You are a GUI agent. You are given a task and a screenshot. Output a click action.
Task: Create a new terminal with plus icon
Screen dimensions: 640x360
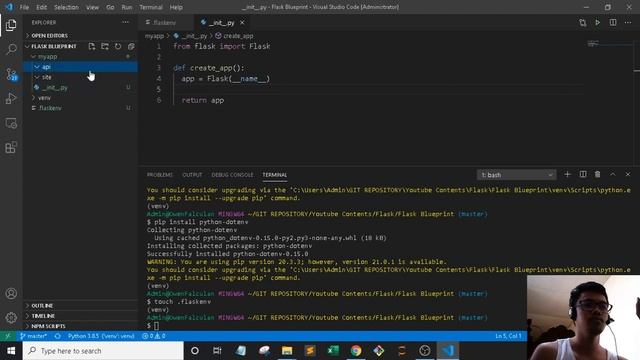(x=567, y=174)
